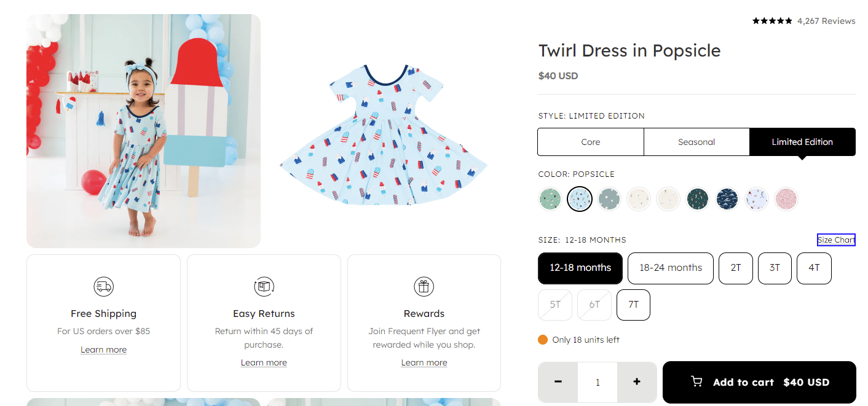This screenshot has height=406, width=868.
Task: Select the dark navy wave color swatch
Action: [727, 199]
